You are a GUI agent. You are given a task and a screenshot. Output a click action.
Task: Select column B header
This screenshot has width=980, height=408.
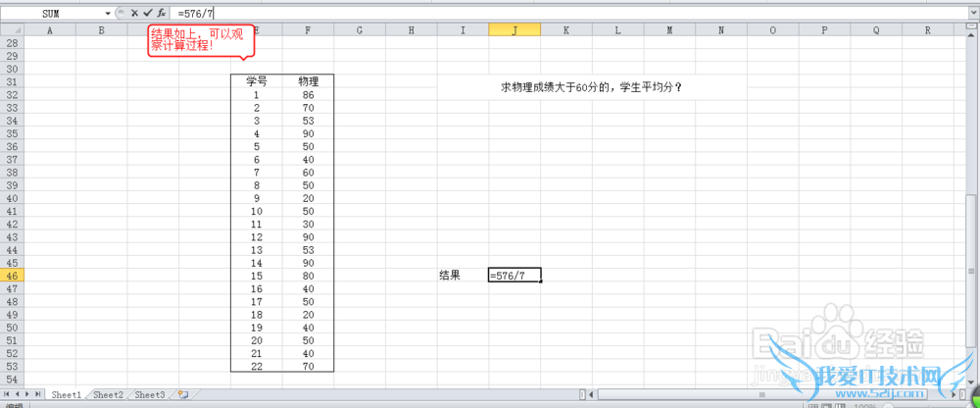pyautogui.click(x=101, y=30)
